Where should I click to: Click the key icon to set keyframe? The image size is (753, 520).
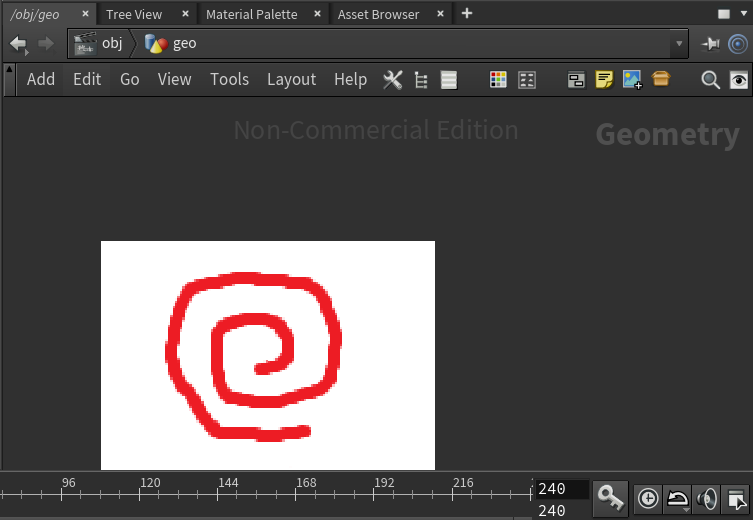click(610, 497)
